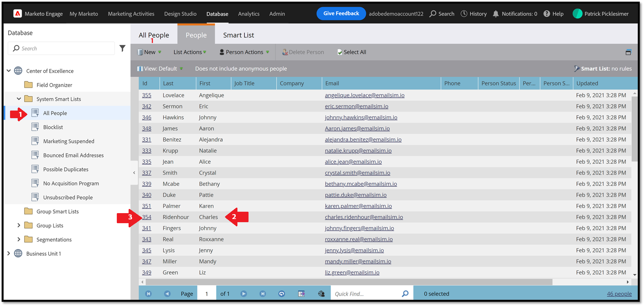Click the export list icon in footer
The height and width of the screenshot is (306, 644).
(302, 294)
